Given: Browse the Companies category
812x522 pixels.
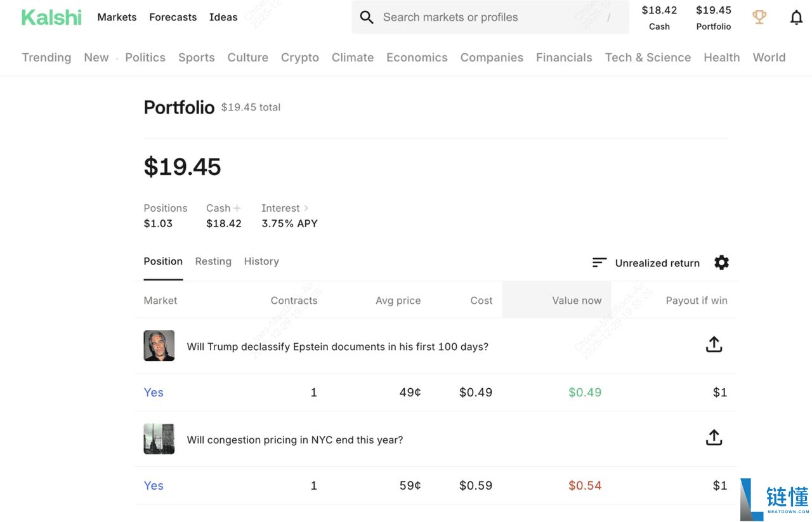Looking at the screenshot, I should [x=492, y=57].
